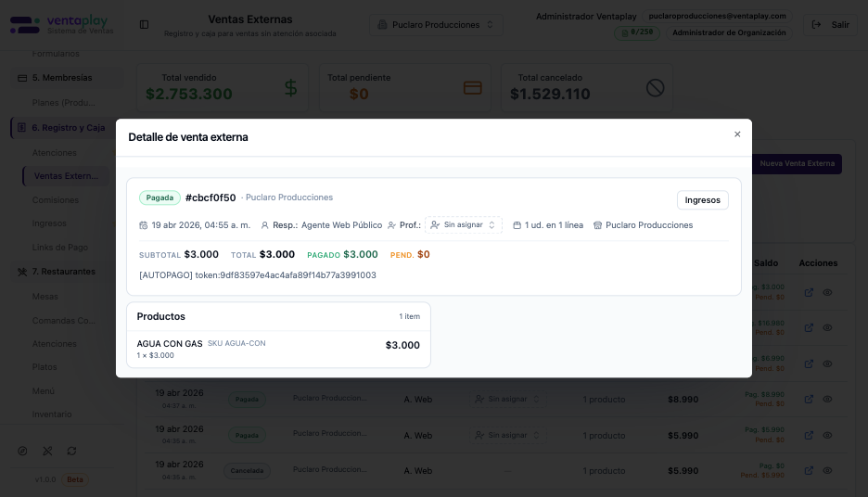This screenshot has height=497, width=868.
Task: Click the AUTOPAGO token text
Action: [258, 275]
